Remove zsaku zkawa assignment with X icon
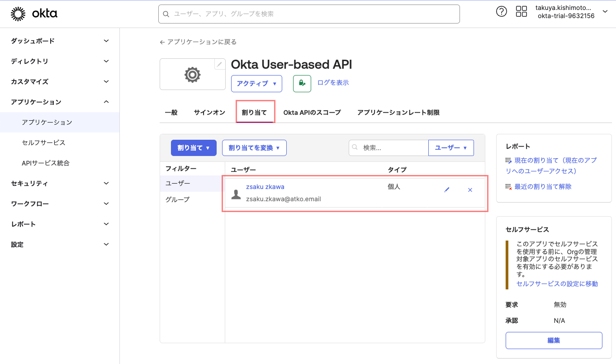This screenshot has width=616, height=364. click(470, 190)
